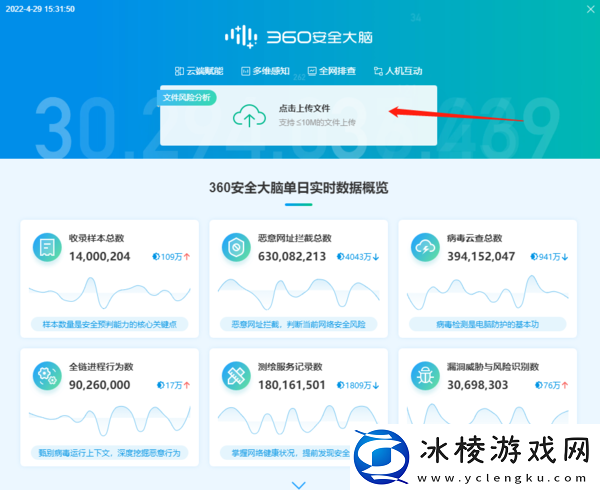
Task: Click the red up arrow beside 109万
Action: tap(187, 257)
